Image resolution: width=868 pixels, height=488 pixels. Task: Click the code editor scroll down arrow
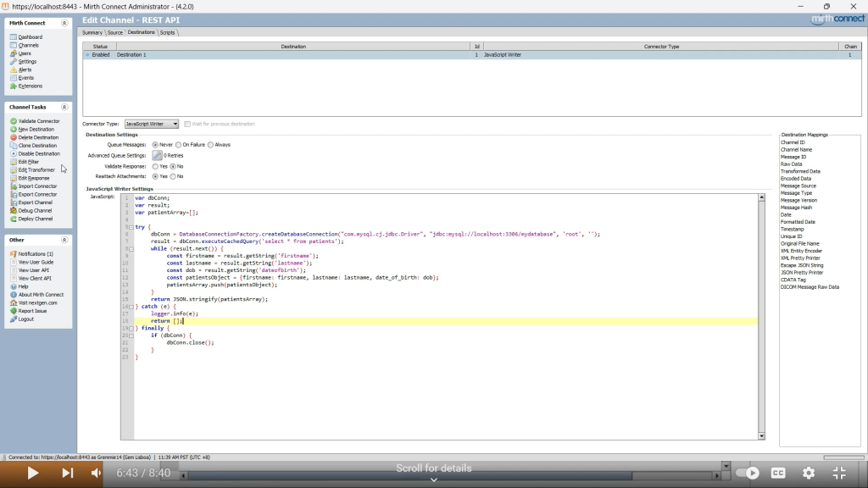(762, 436)
